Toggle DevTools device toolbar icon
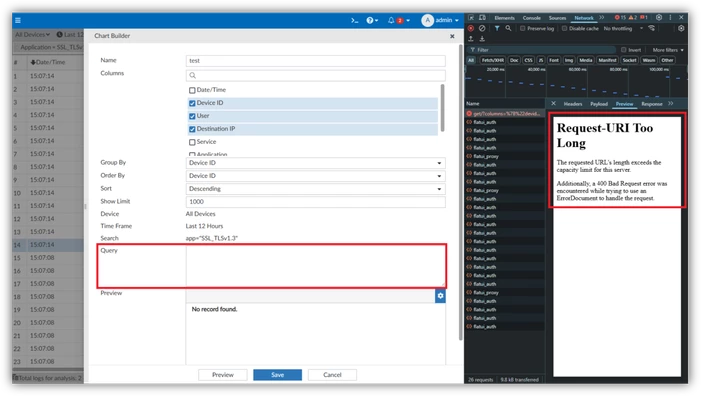The image size is (701, 396). tap(482, 17)
